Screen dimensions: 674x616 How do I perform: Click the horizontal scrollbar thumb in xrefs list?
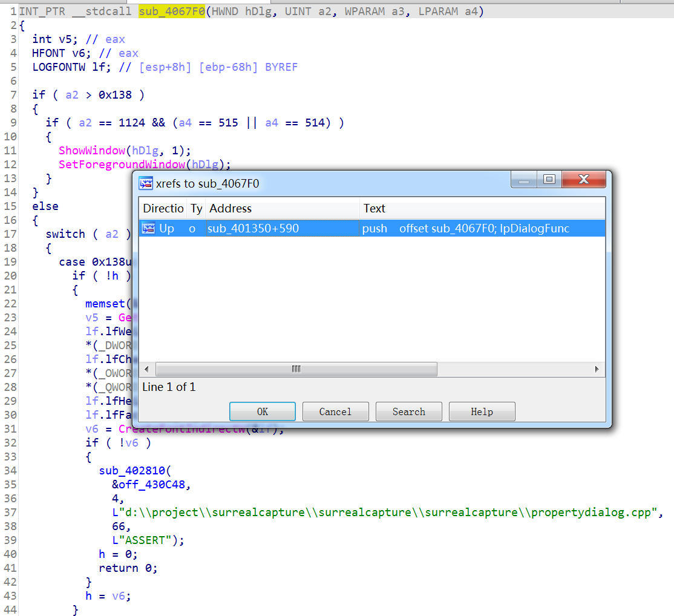point(296,369)
